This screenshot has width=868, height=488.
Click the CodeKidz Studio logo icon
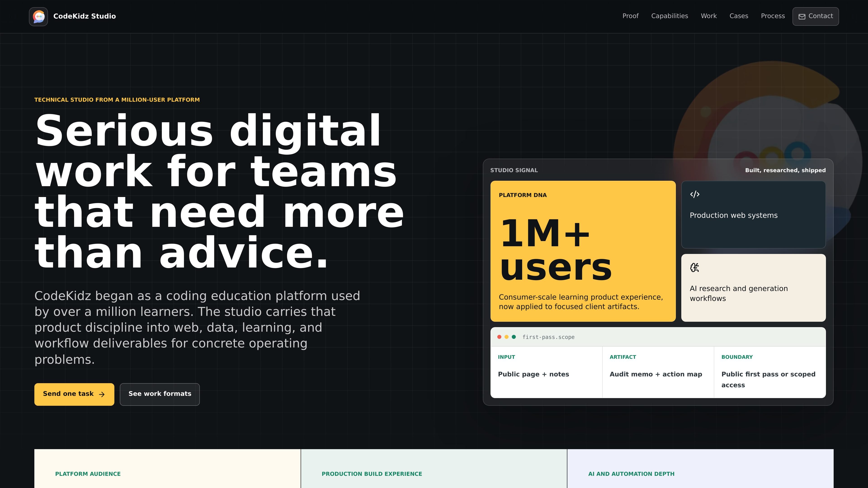38,16
